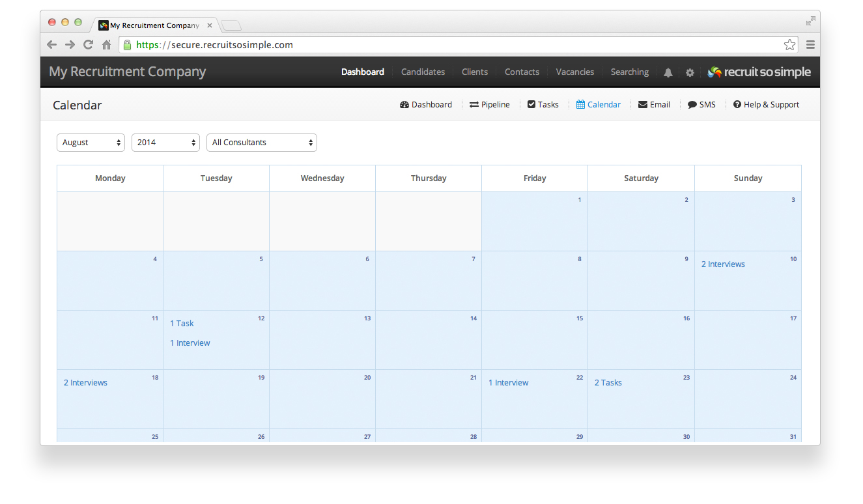Open a new browser tab
Image resolution: width=863 pixels, height=504 pixels.
point(231,25)
